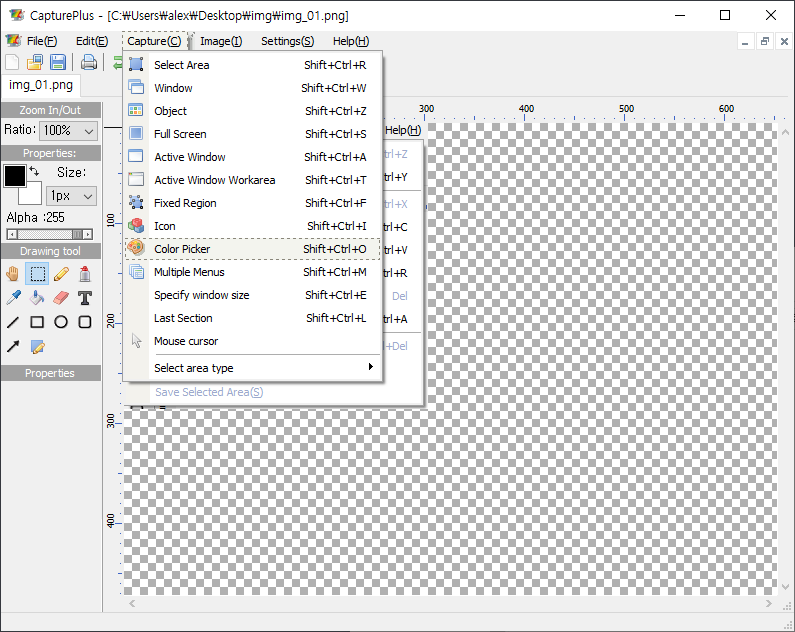Click Color Picker menu entry

182,249
